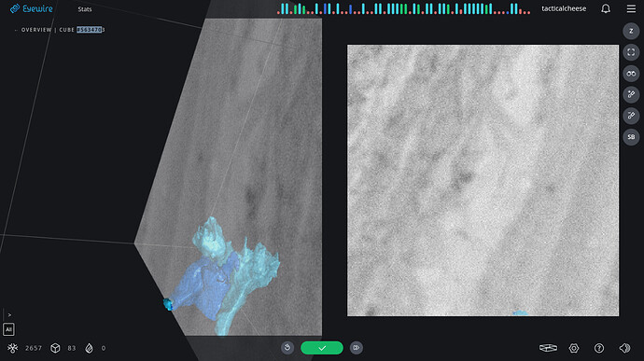Select the All chat filter box
Screen dimensions: 644x361
[8, 329]
